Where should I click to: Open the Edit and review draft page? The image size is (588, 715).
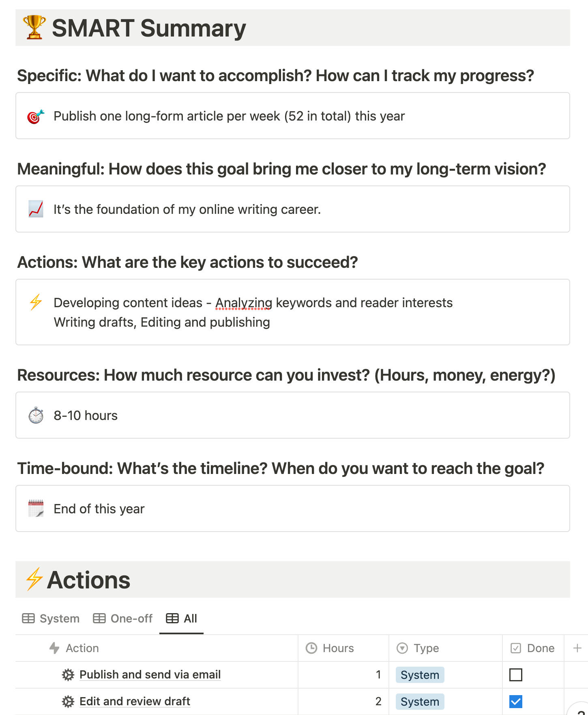coord(135,702)
